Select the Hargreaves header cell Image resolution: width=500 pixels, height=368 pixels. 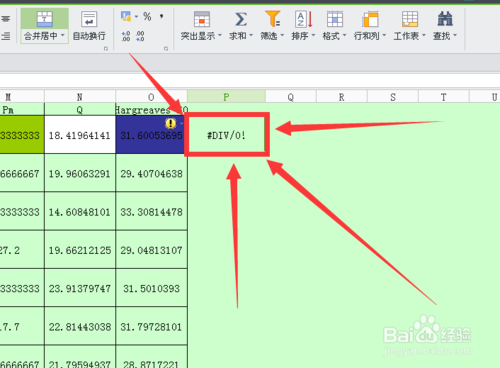point(151,109)
